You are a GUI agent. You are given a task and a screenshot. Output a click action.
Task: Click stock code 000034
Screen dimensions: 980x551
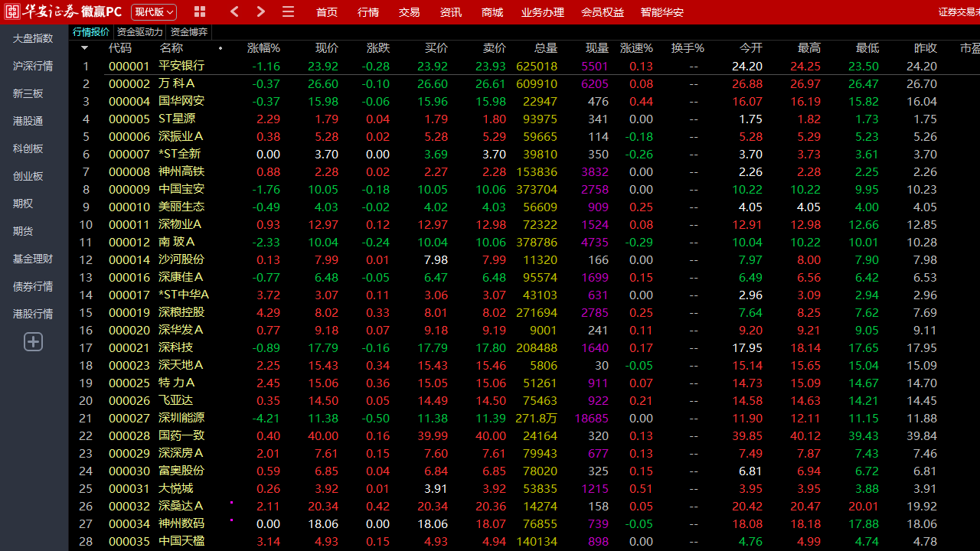129,523
